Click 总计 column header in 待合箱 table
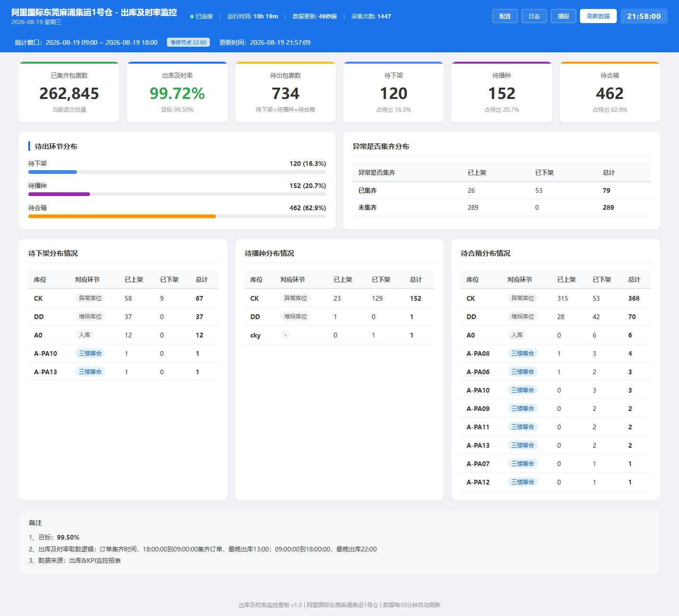Screen dimensions: 679x616 pyautogui.click(x=634, y=279)
